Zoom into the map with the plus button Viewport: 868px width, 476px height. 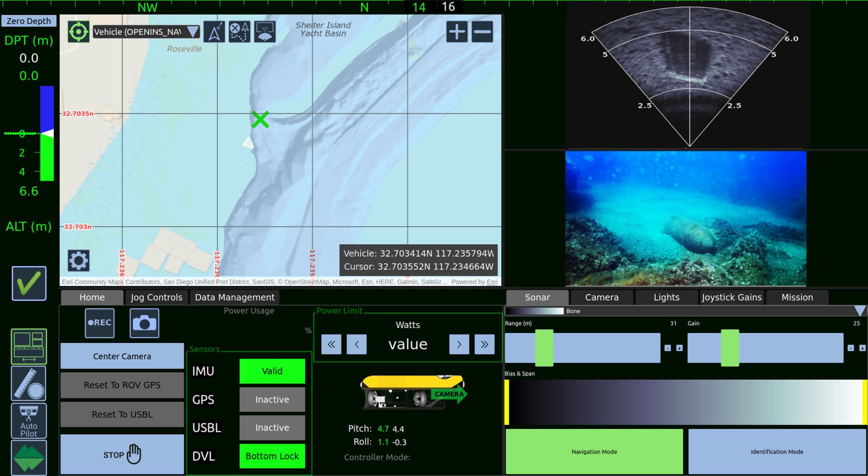pyautogui.click(x=456, y=31)
